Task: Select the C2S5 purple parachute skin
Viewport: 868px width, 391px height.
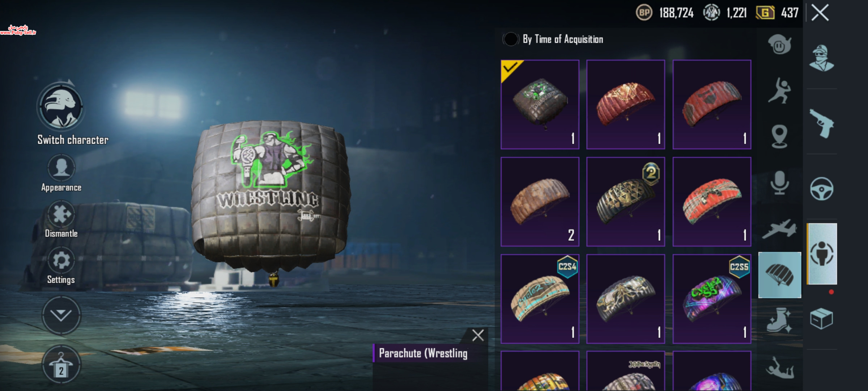Action: click(712, 299)
